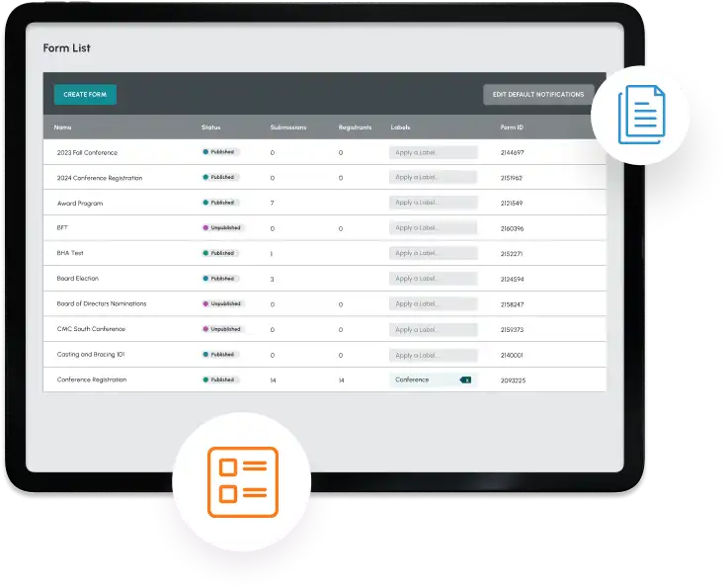Remove the Conference label tag
This screenshot has width=727, height=588.
pyautogui.click(x=466, y=379)
